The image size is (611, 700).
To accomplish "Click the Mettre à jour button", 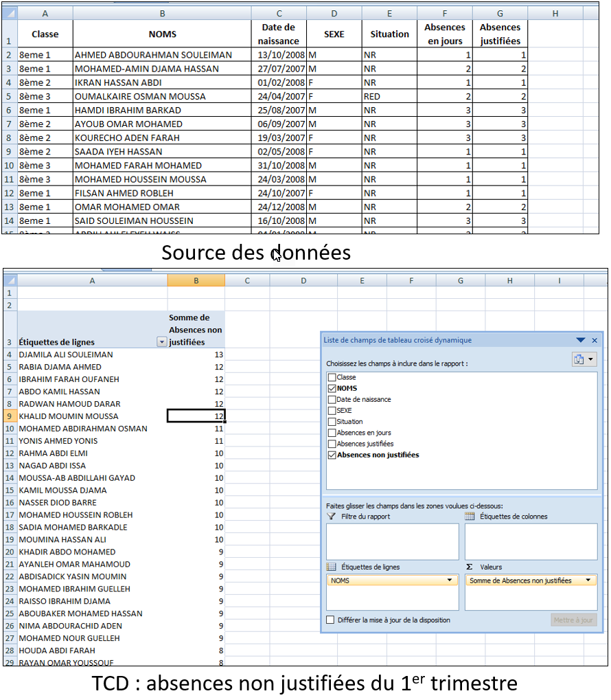I will pyautogui.click(x=573, y=620).
